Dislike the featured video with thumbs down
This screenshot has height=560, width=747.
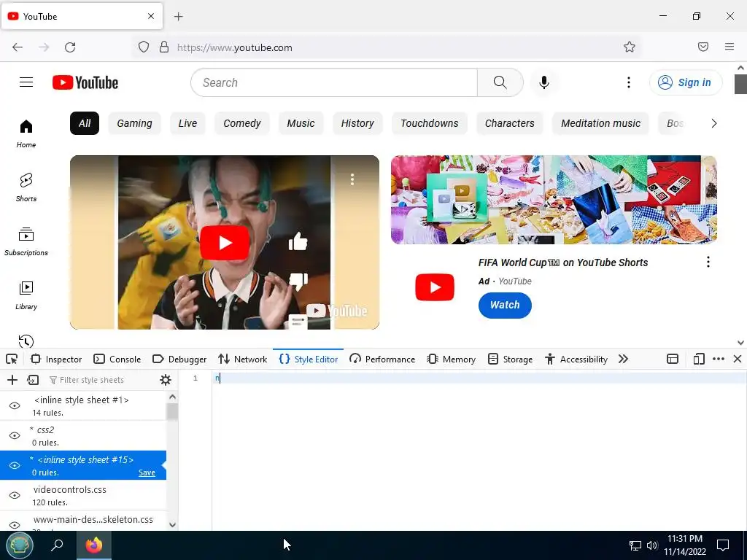(x=298, y=281)
